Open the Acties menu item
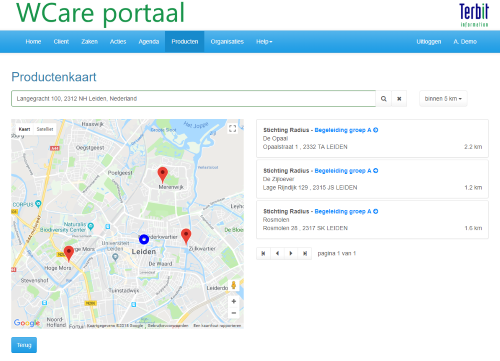 click(118, 42)
